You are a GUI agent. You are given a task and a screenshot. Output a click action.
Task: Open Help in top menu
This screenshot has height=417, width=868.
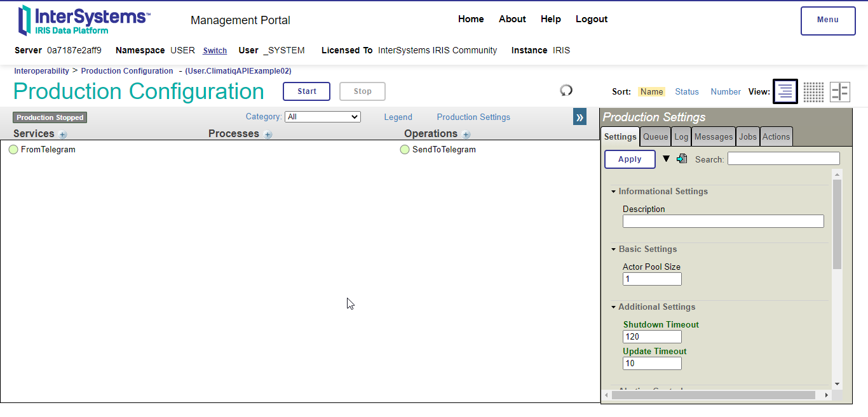(x=551, y=19)
